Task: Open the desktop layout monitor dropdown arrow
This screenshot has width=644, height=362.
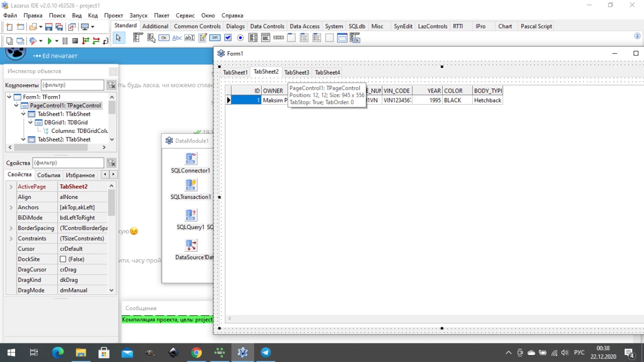Action: [x=93, y=27]
